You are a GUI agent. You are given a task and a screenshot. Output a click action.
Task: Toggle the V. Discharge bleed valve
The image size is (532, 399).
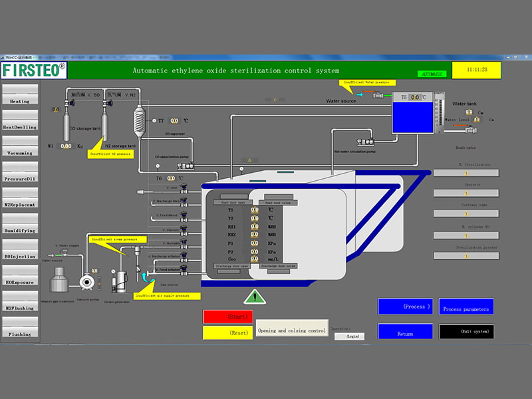tap(184, 202)
